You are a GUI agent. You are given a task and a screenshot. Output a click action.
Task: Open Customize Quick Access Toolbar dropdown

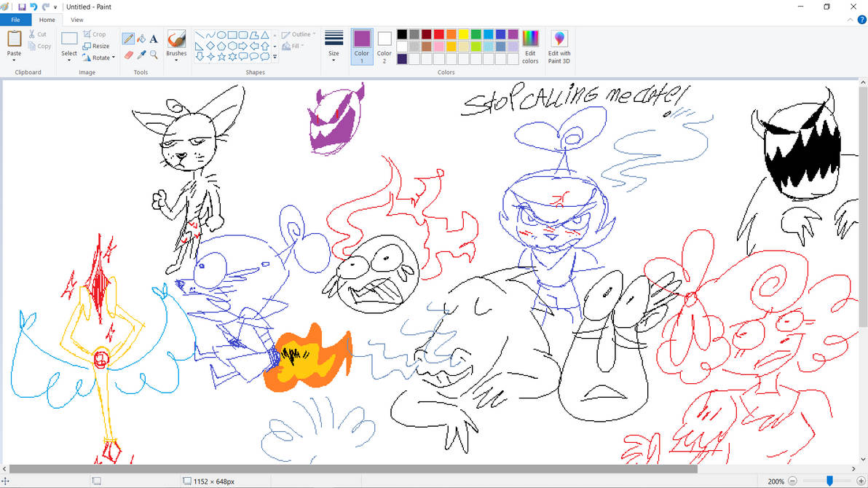(55, 7)
